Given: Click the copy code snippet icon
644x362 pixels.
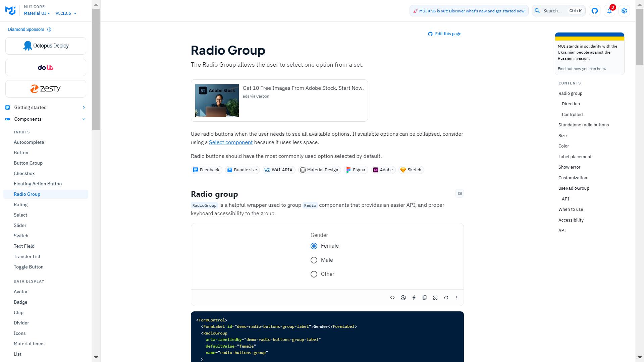Looking at the screenshot, I should pyautogui.click(x=424, y=297).
